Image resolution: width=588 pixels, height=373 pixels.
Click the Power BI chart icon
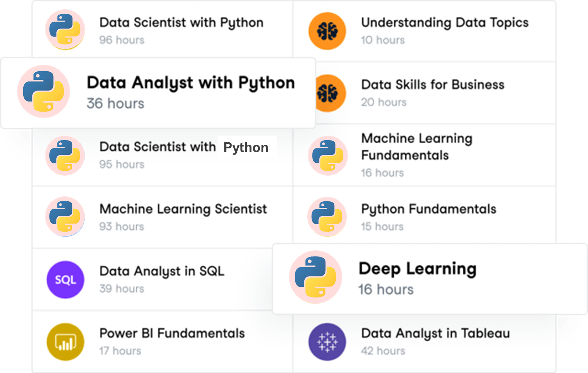[x=65, y=342]
